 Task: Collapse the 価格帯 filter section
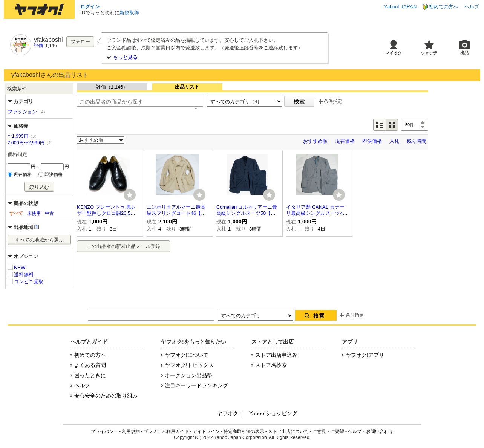pyautogui.click(x=10, y=126)
